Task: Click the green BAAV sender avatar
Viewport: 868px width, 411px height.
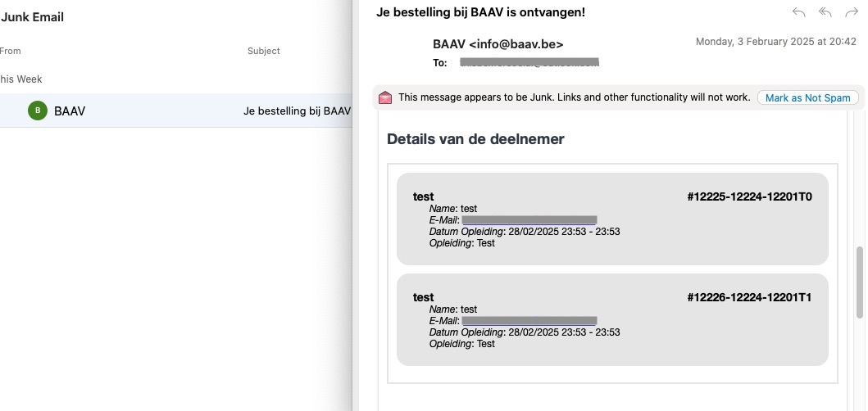Action: tap(38, 111)
